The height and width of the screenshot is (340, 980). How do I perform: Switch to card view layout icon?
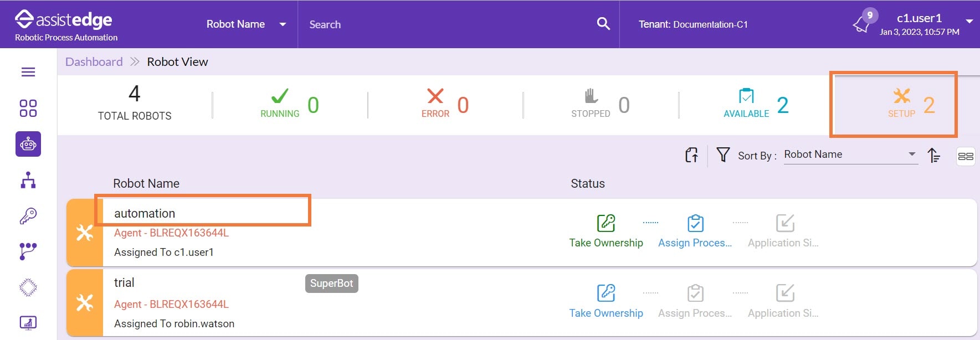click(966, 156)
